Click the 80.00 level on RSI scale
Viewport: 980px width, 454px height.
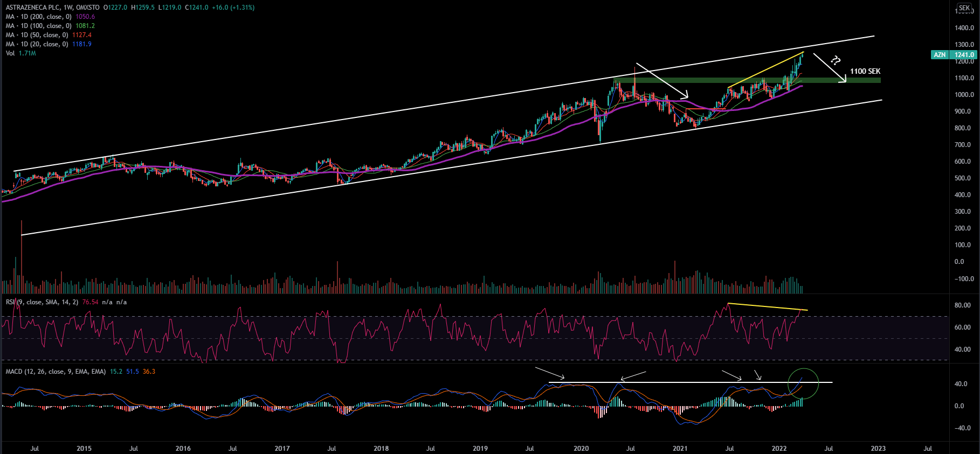[962, 305]
